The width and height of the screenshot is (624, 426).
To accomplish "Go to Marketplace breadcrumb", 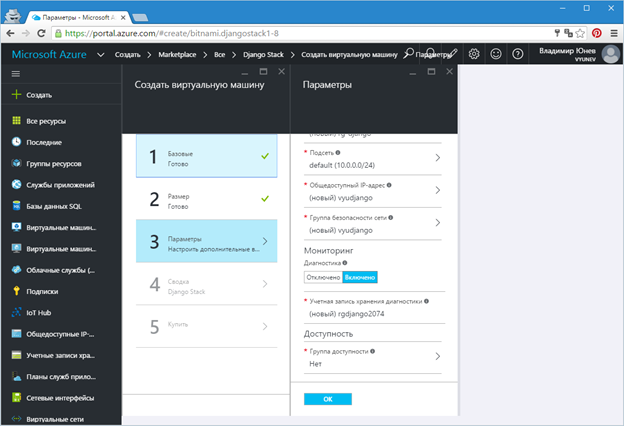I will (177, 55).
